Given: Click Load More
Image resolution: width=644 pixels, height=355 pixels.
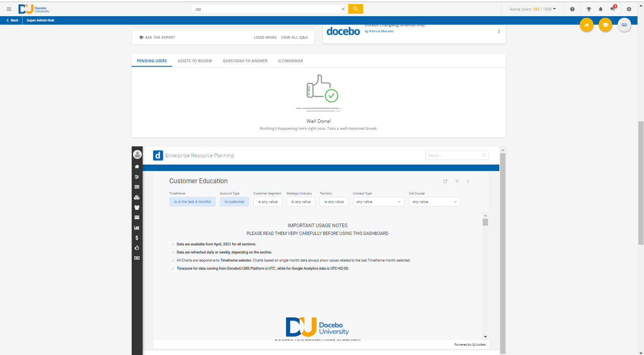Looking at the screenshot, I should [x=265, y=37].
